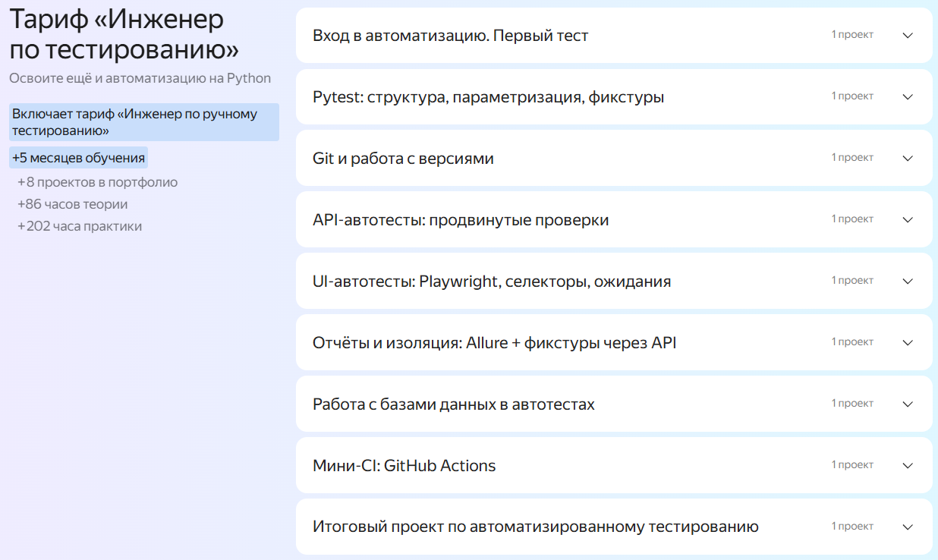Open module title "Отчёты и изоляция: Allure + фикстуры через API"

click(494, 343)
